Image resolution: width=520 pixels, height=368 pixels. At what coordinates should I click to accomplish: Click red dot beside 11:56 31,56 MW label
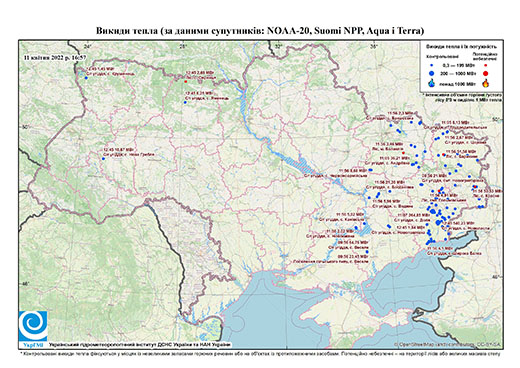[x=443, y=155]
